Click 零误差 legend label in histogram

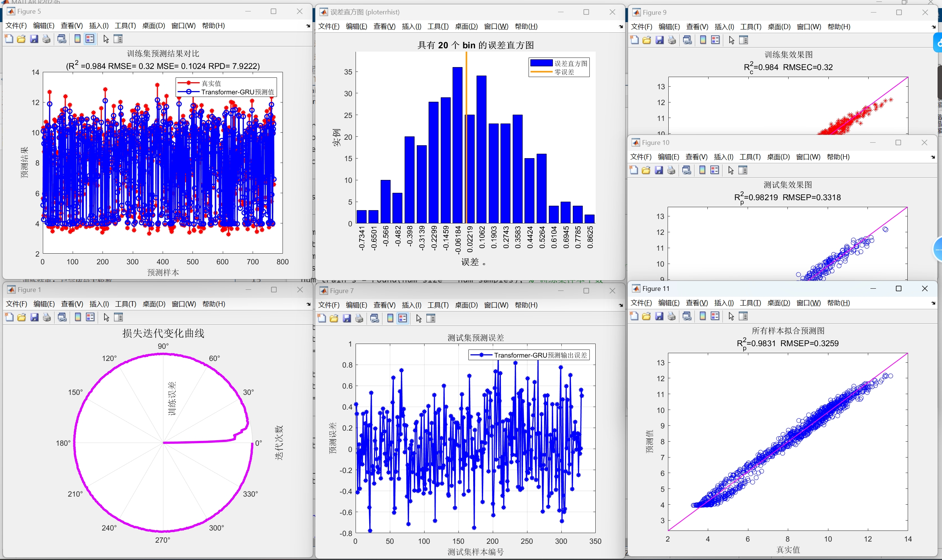point(564,72)
